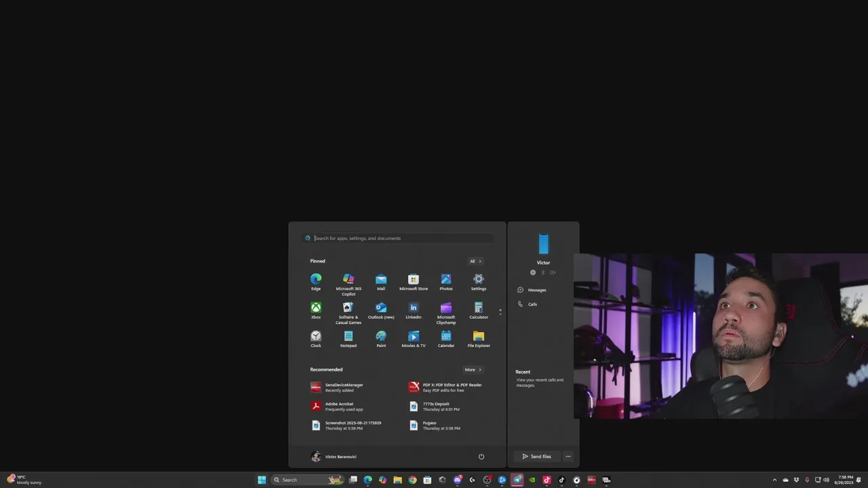This screenshot has width=868, height=488.
Task: Open the recommended 7773s Deposit file
Action: 434,406
